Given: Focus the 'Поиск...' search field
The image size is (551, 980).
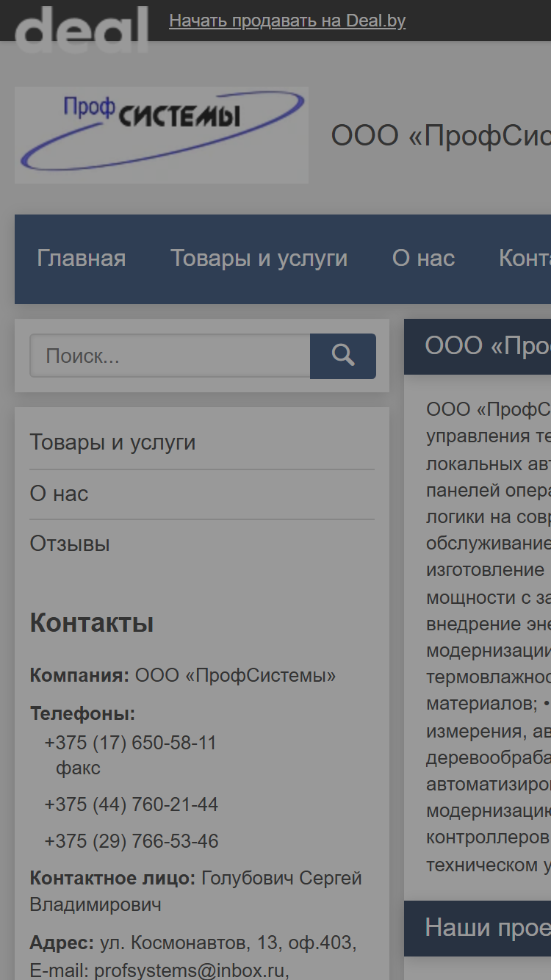Looking at the screenshot, I should click(170, 356).
